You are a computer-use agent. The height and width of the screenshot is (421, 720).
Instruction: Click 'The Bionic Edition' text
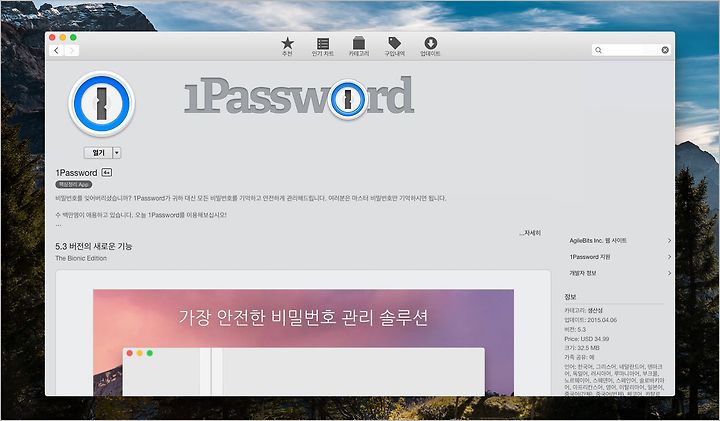pyautogui.click(x=81, y=258)
